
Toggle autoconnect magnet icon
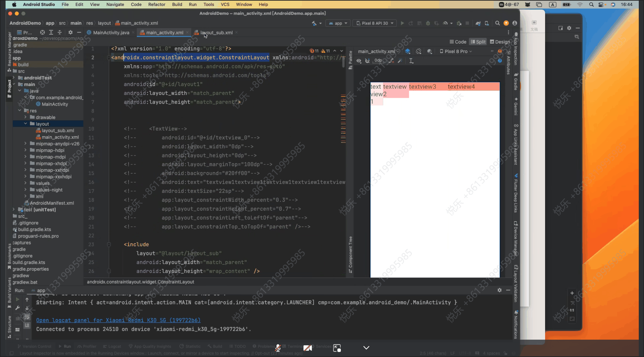coord(367,61)
